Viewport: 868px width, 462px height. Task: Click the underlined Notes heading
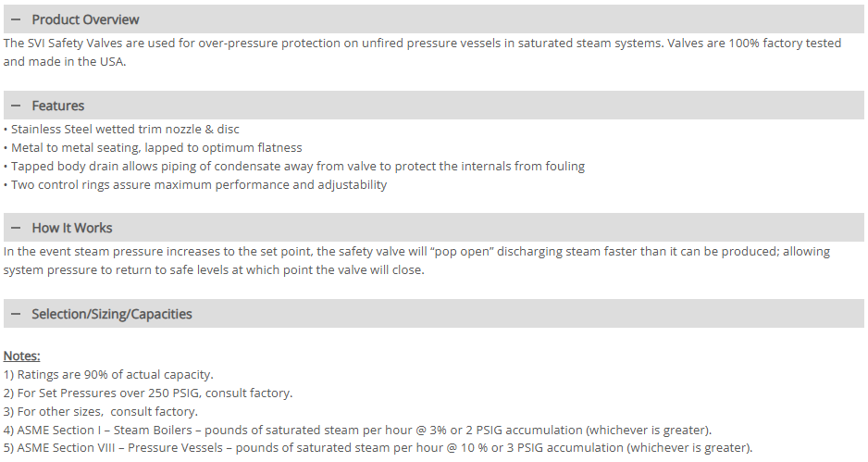point(22,356)
